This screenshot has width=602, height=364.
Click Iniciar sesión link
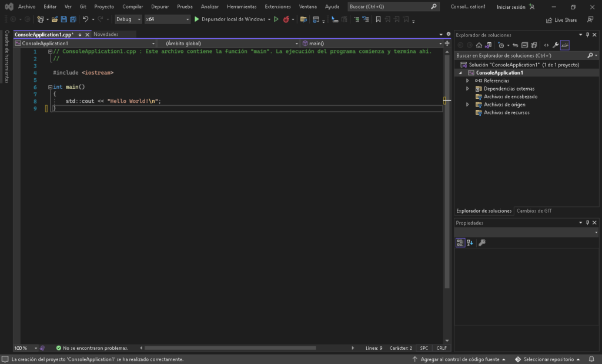pos(511,6)
